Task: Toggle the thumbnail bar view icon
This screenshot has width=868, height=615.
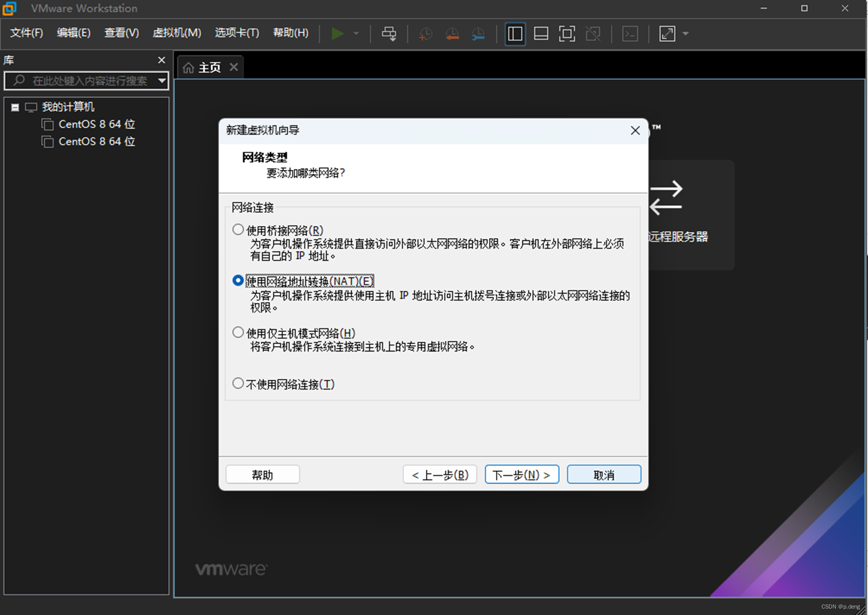Action: point(541,34)
